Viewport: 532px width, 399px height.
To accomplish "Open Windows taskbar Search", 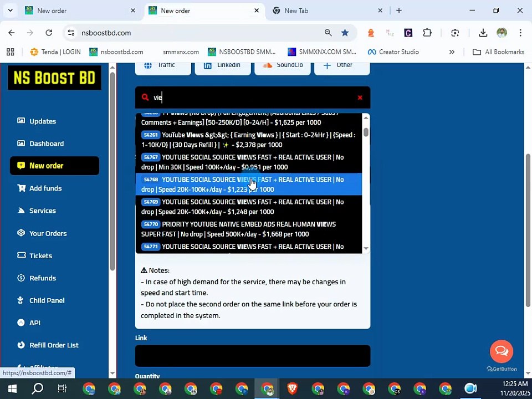I will 37,388.
